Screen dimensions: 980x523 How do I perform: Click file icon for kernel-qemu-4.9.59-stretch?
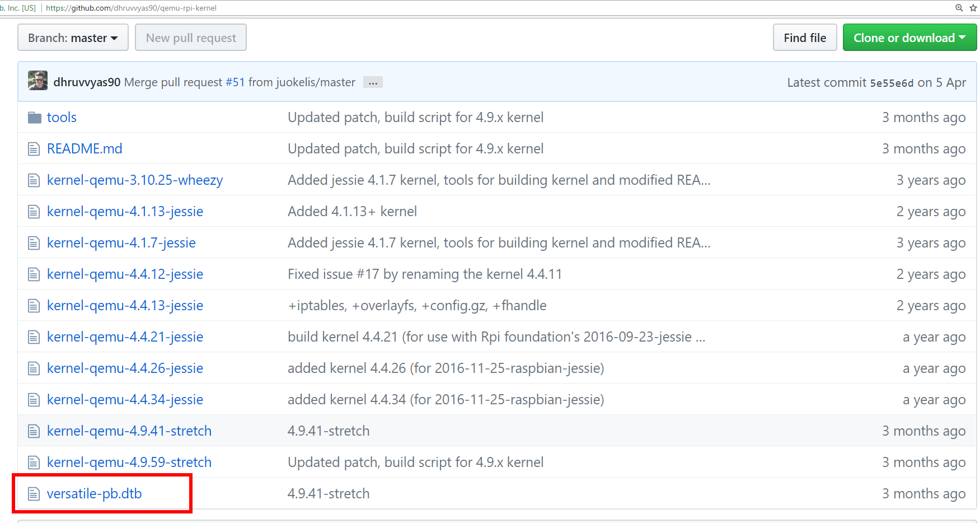(34, 463)
